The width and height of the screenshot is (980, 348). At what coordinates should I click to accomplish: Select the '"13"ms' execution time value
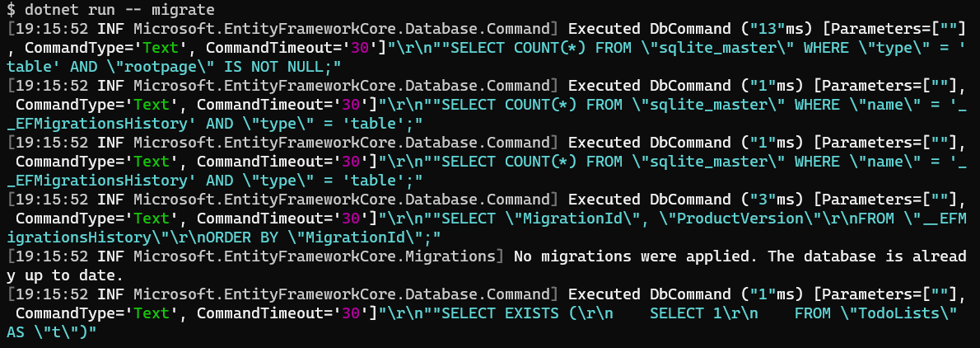776,29
